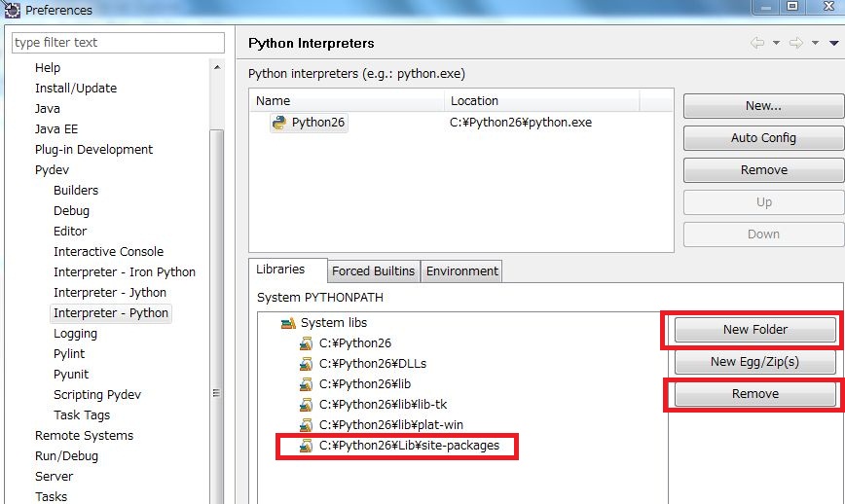
Task: Open Pydev Debug page
Action: [x=71, y=211]
